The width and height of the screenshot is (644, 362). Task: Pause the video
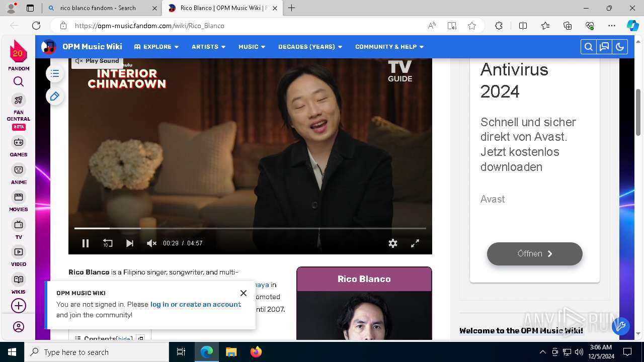86,243
